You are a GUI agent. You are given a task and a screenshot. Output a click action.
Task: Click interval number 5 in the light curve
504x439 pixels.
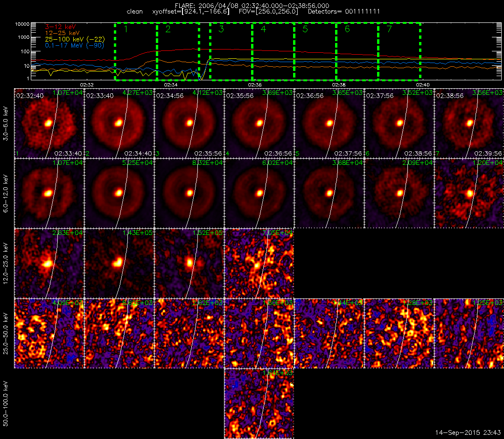pos(305,29)
